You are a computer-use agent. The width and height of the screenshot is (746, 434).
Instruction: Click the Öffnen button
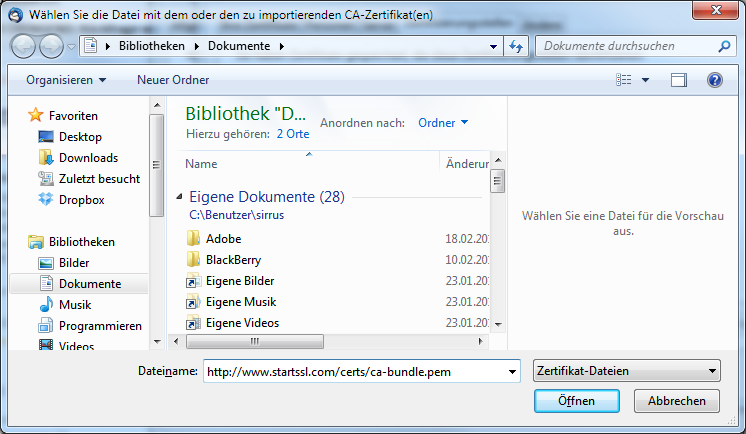(x=577, y=401)
